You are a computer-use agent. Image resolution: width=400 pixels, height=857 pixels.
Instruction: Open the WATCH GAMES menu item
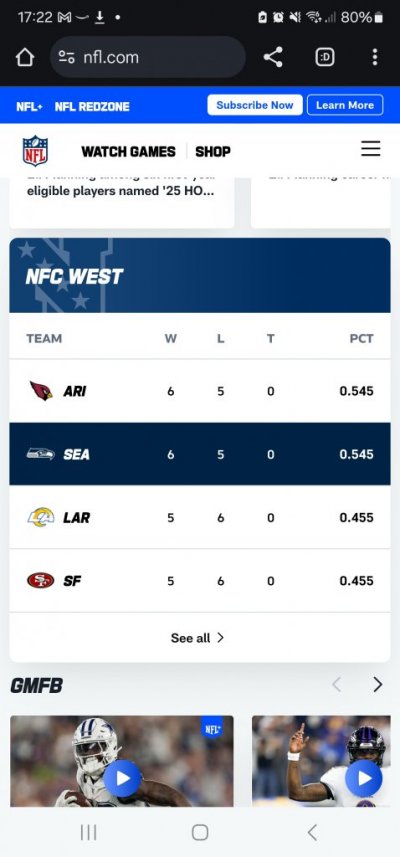click(x=128, y=151)
